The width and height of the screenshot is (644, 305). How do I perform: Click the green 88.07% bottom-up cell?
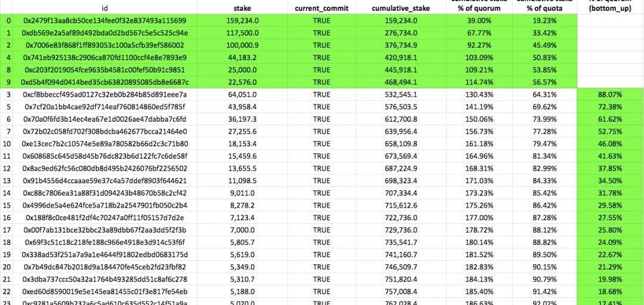(611, 95)
